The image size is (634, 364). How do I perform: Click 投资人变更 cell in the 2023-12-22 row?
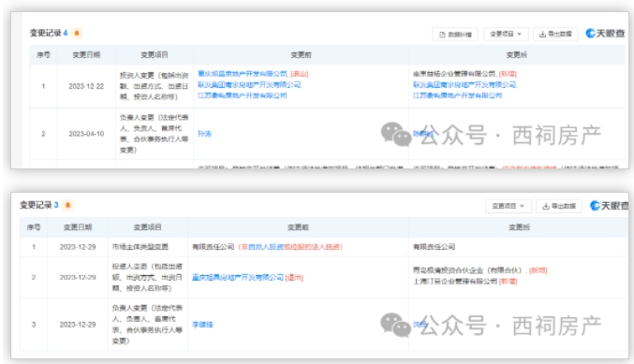(155, 86)
